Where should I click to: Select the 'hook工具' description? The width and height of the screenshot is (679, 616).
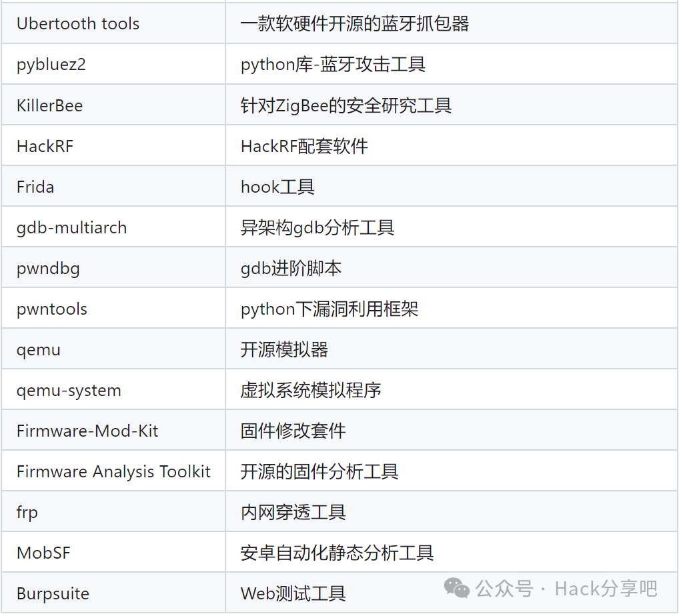click(277, 187)
